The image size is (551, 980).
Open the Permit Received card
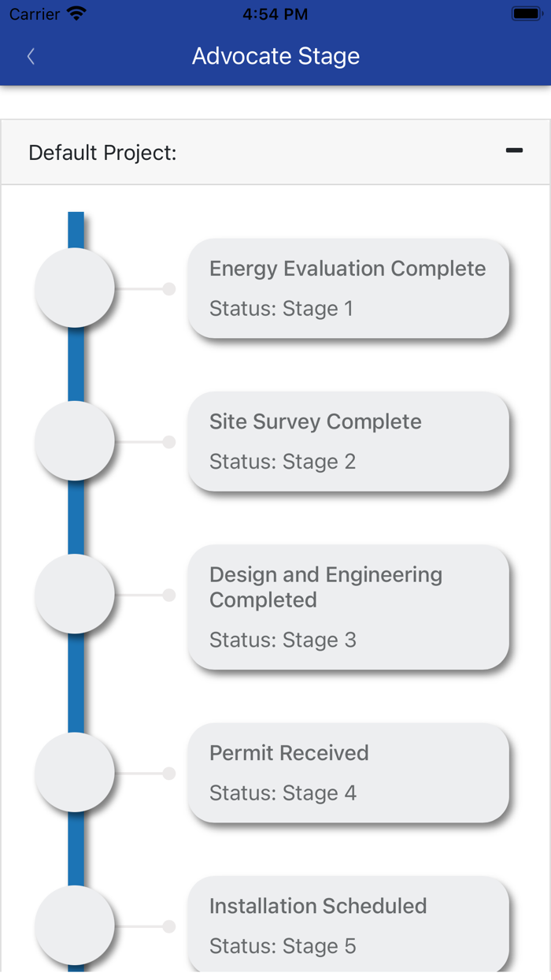348,773
